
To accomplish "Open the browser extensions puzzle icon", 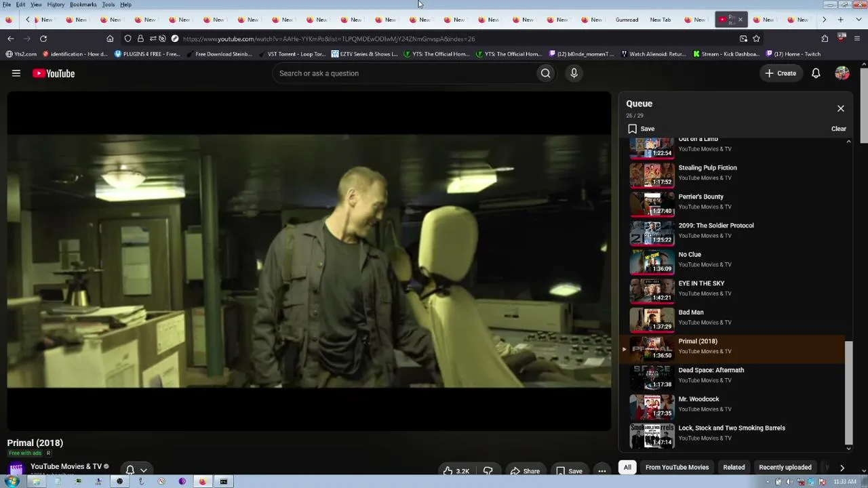I will (x=825, y=39).
